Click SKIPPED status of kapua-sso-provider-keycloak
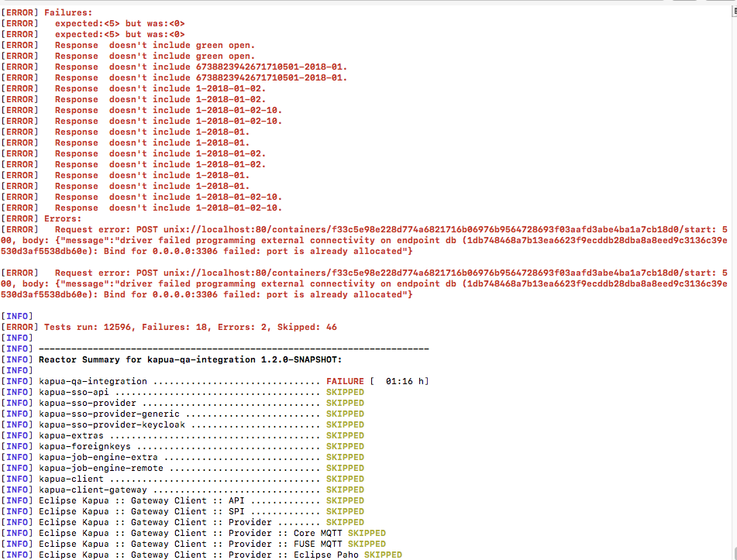 click(345, 424)
